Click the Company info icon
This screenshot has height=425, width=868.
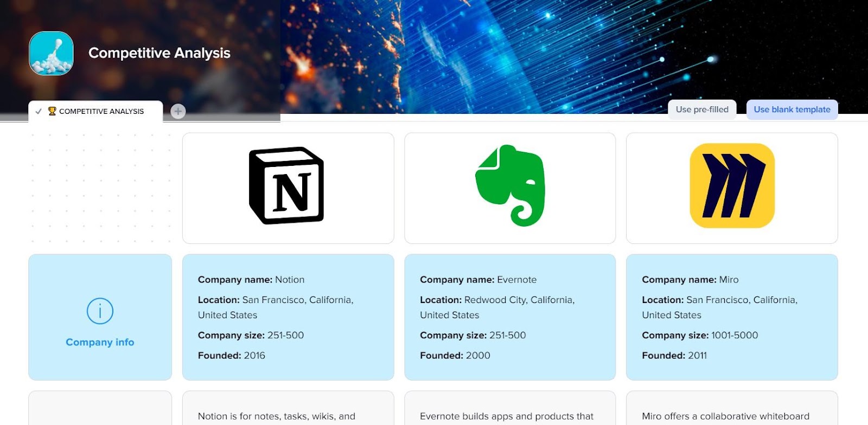pyautogui.click(x=100, y=311)
